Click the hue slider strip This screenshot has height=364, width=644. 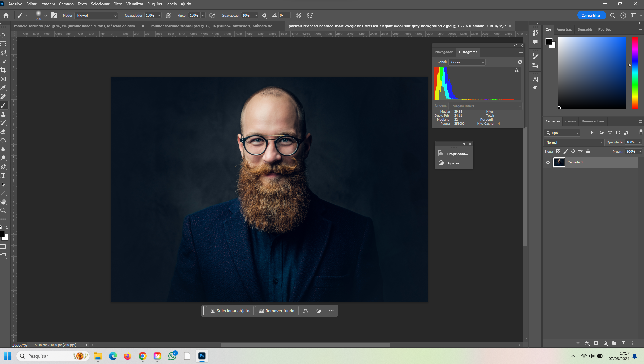(x=635, y=73)
